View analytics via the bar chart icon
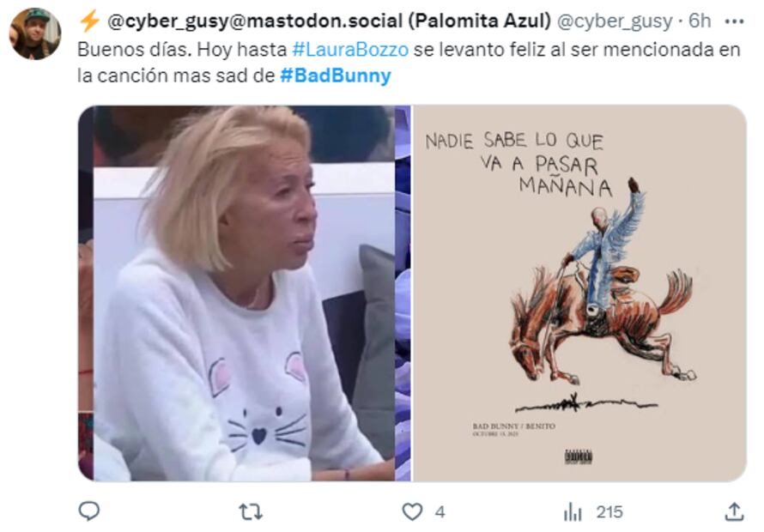The height and width of the screenshot is (532, 764). coord(573,512)
